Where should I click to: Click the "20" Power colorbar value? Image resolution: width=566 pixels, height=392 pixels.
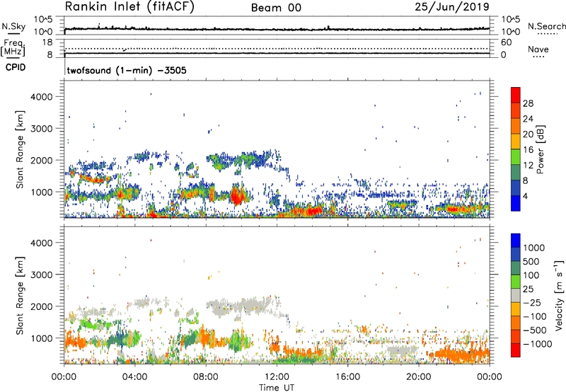pyautogui.click(x=528, y=134)
